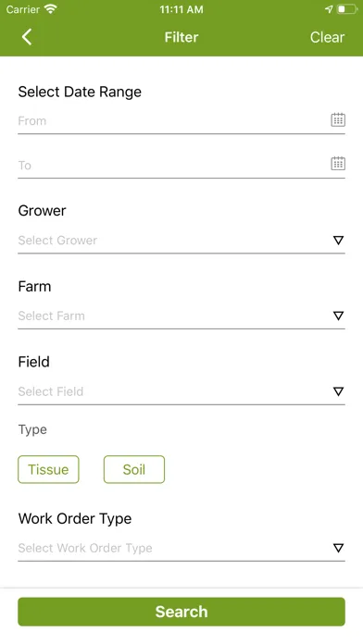Tap the battery indicator icon

[x=346, y=9]
